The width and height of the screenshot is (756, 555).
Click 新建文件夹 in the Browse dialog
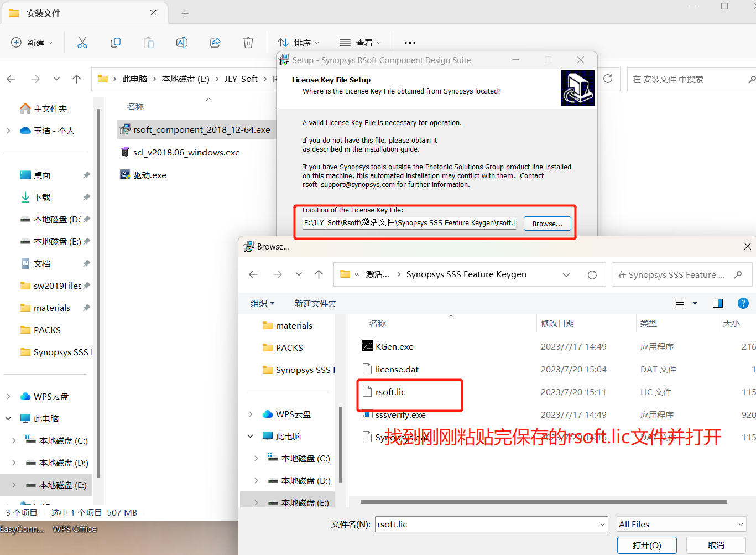pyautogui.click(x=315, y=303)
